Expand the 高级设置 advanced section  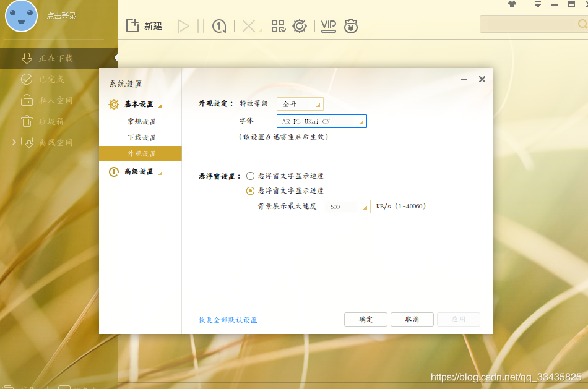tap(160, 173)
